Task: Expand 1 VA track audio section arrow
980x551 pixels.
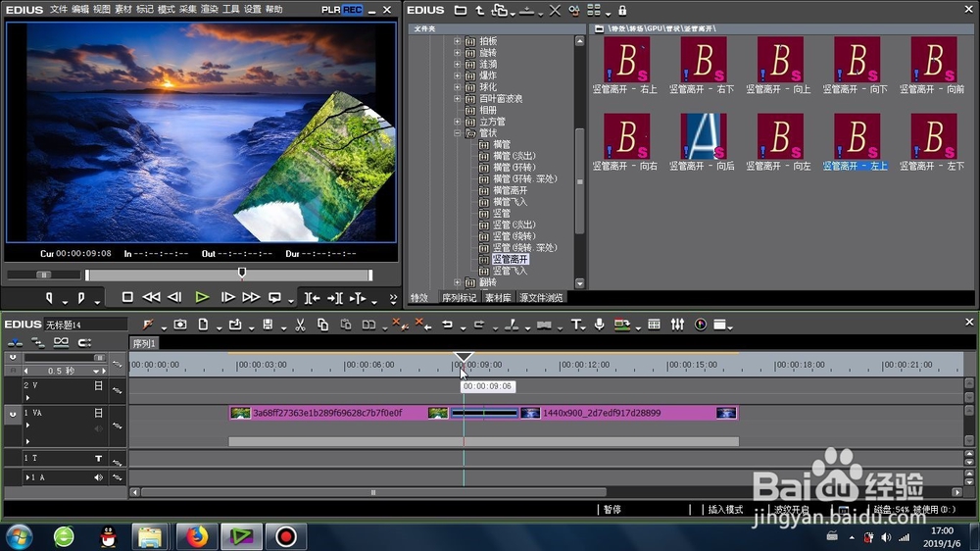Action: coord(27,441)
